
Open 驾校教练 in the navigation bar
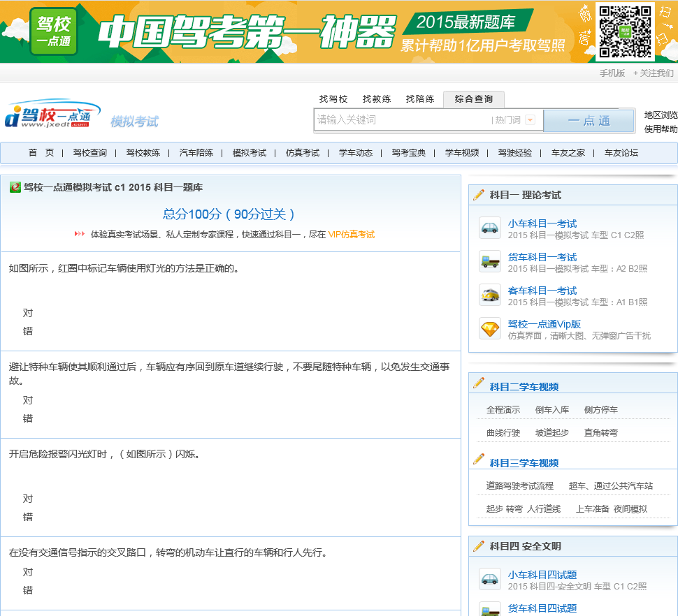[143, 152]
